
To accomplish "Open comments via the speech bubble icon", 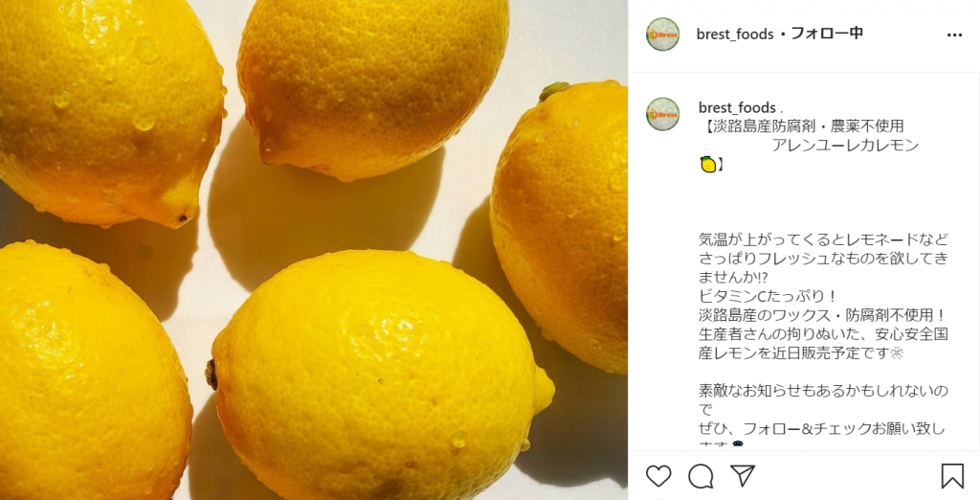I will [x=701, y=476].
